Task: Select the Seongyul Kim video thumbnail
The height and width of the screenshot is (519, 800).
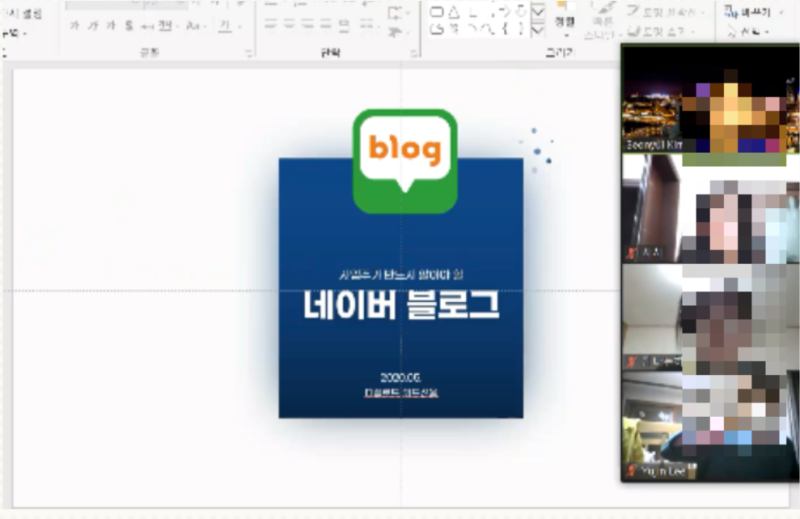Action: pos(710,100)
